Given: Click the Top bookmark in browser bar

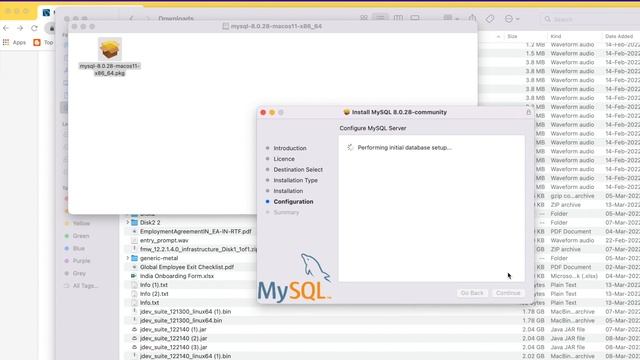Looking at the screenshot, I should [44, 42].
